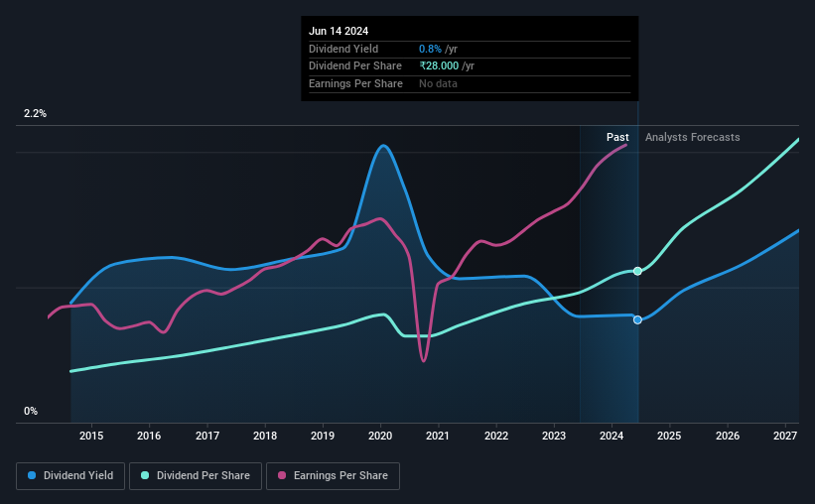Image resolution: width=815 pixels, height=504 pixels.
Task: Click the 2024 x-axis label
Action: (x=611, y=436)
